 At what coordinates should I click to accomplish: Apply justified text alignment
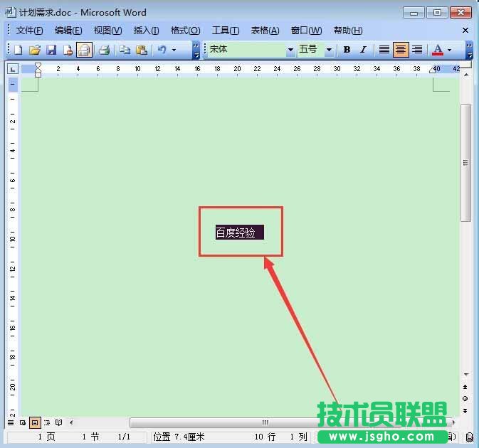click(x=384, y=50)
